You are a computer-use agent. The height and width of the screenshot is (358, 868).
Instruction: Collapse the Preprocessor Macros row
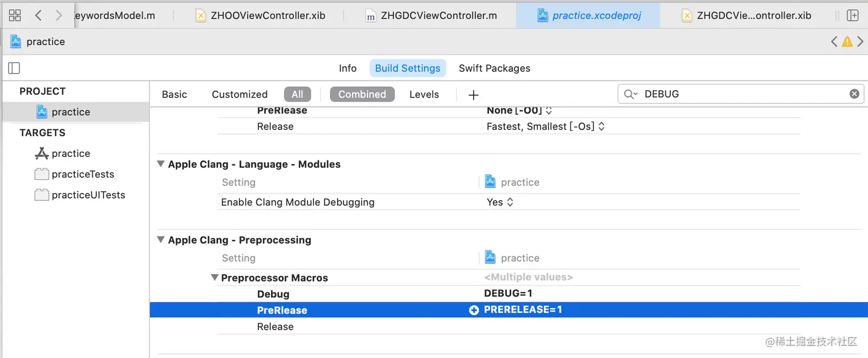pyautogui.click(x=215, y=278)
